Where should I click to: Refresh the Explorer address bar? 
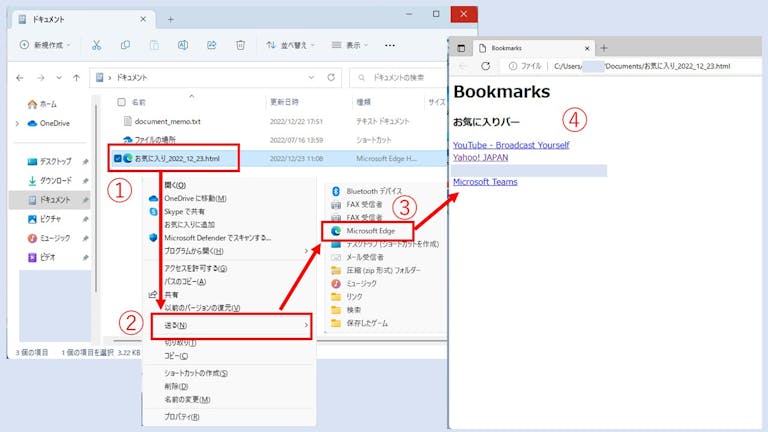pos(331,77)
